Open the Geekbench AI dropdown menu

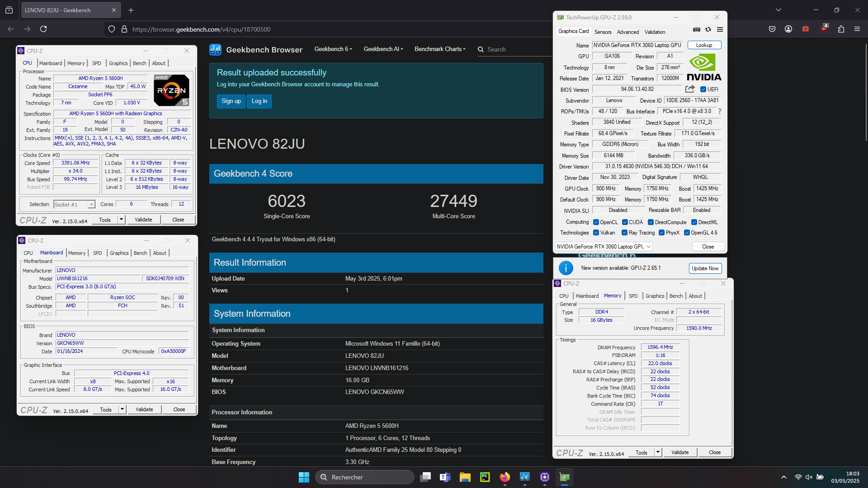(383, 49)
